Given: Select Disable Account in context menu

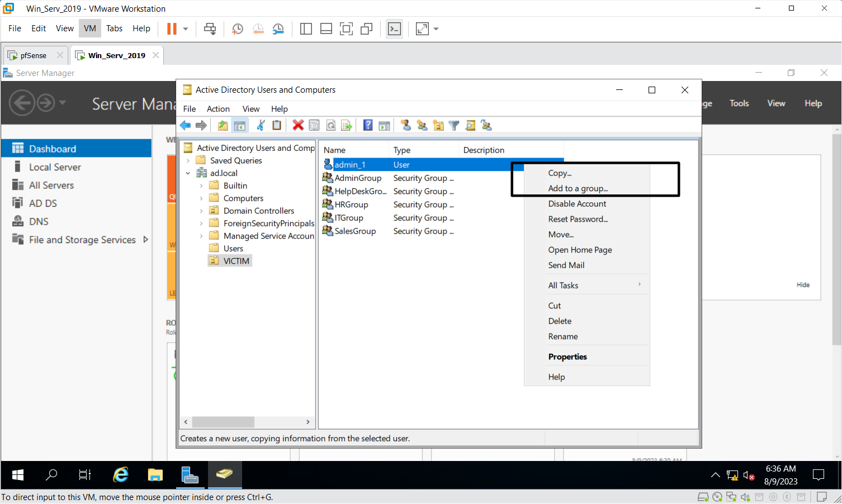Looking at the screenshot, I should (587, 203).
